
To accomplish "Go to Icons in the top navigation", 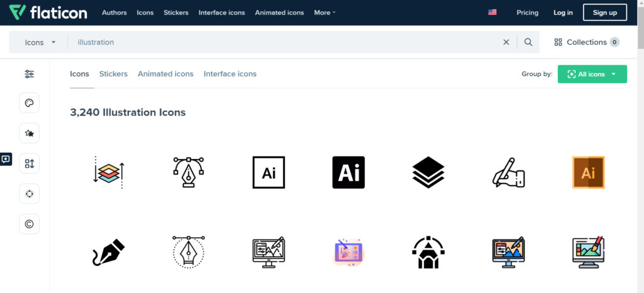I will pyautogui.click(x=145, y=13).
